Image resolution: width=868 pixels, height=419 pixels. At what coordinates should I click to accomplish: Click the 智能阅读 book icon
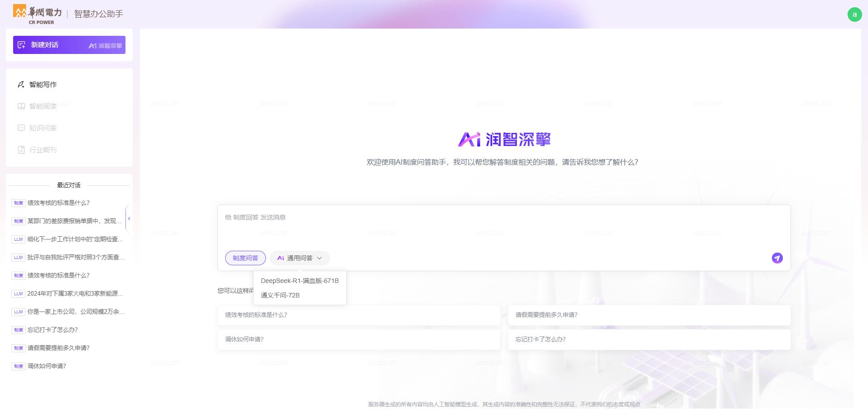(x=21, y=107)
